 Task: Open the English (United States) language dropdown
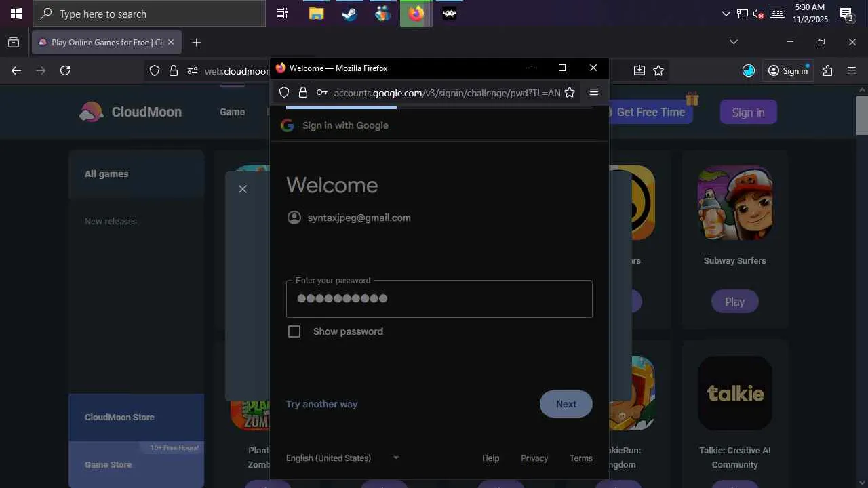pyautogui.click(x=342, y=458)
